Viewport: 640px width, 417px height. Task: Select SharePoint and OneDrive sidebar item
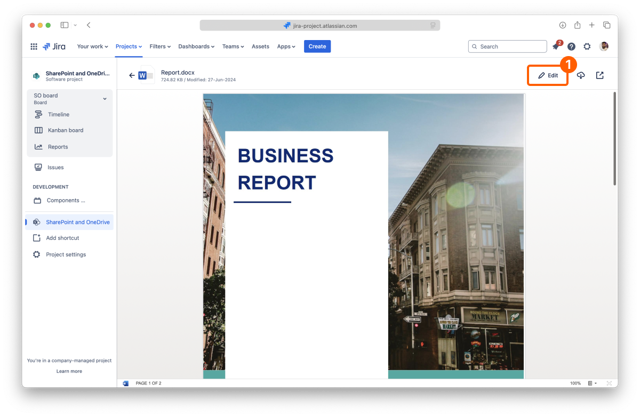pyautogui.click(x=77, y=222)
